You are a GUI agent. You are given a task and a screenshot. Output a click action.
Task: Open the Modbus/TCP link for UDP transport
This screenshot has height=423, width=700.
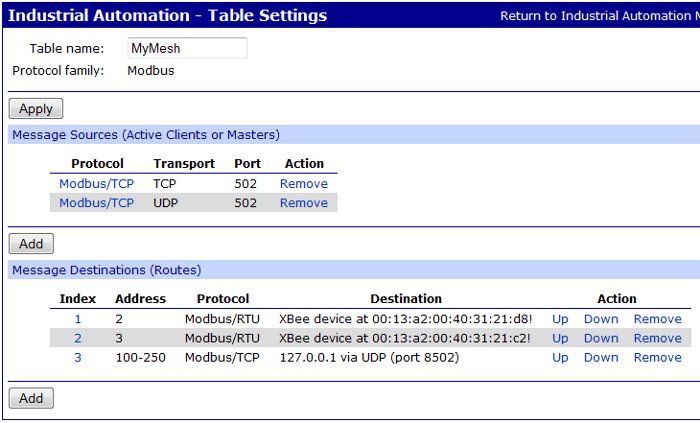click(96, 203)
